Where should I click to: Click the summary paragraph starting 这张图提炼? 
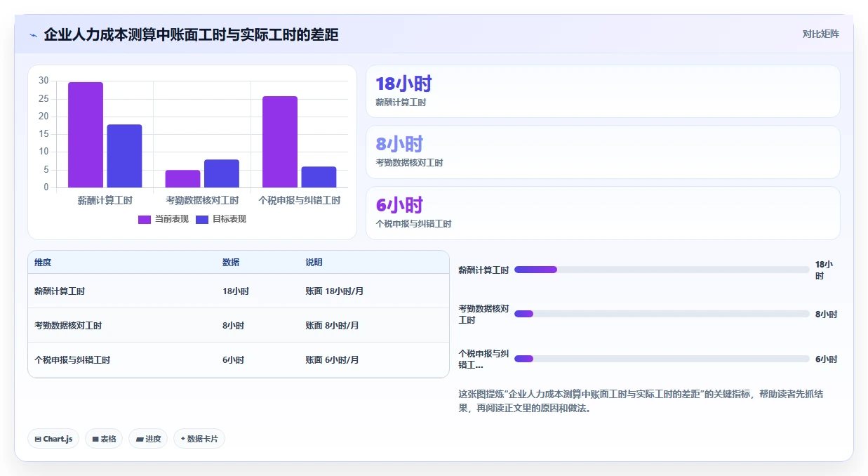click(641, 401)
